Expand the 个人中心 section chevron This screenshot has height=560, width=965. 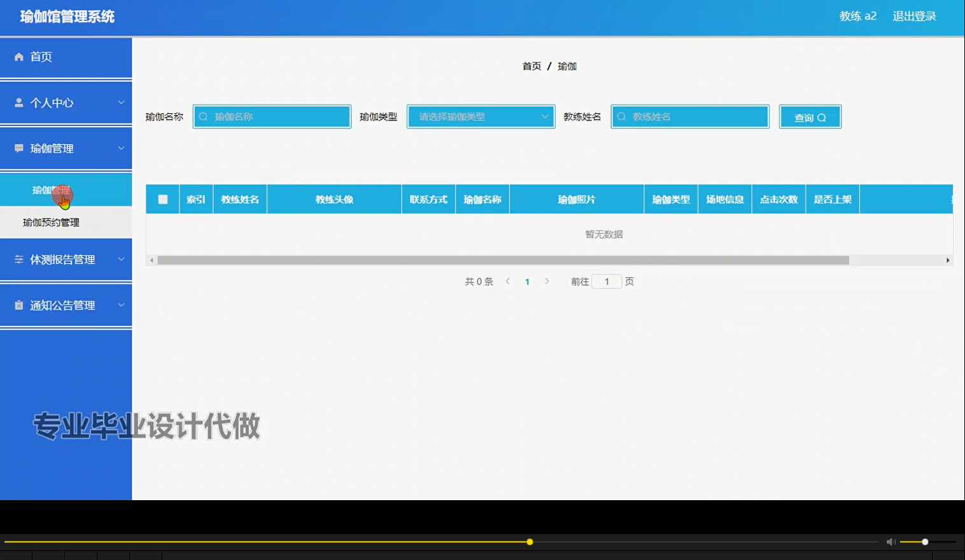tap(121, 102)
